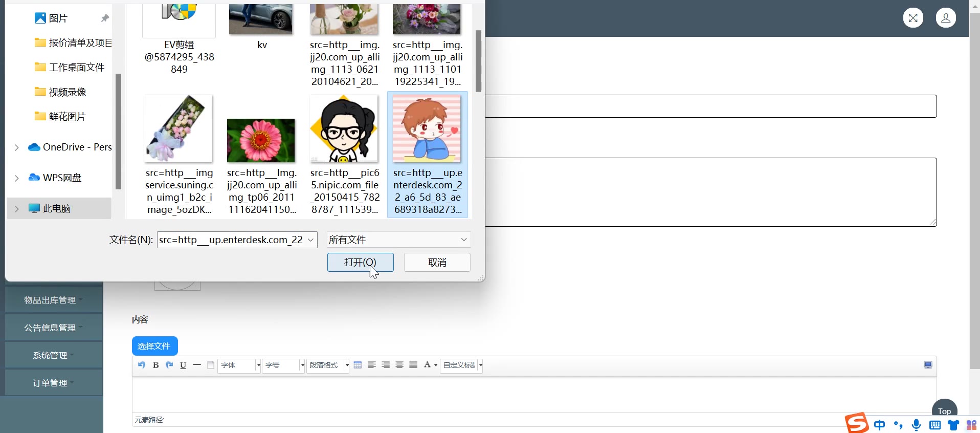Toggle bold formatting in the editor
Image resolution: width=980 pixels, height=433 pixels.
(x=156, y=365)
